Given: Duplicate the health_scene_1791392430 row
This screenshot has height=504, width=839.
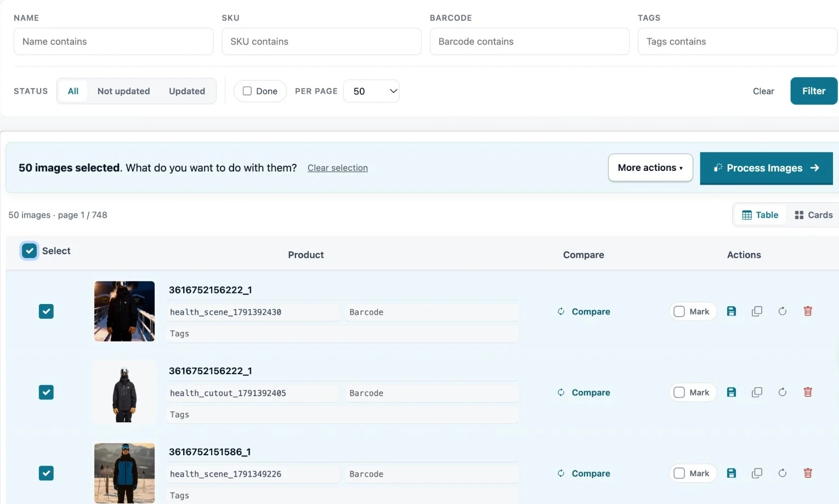Looking at the screenshot, I should [757, 311].
